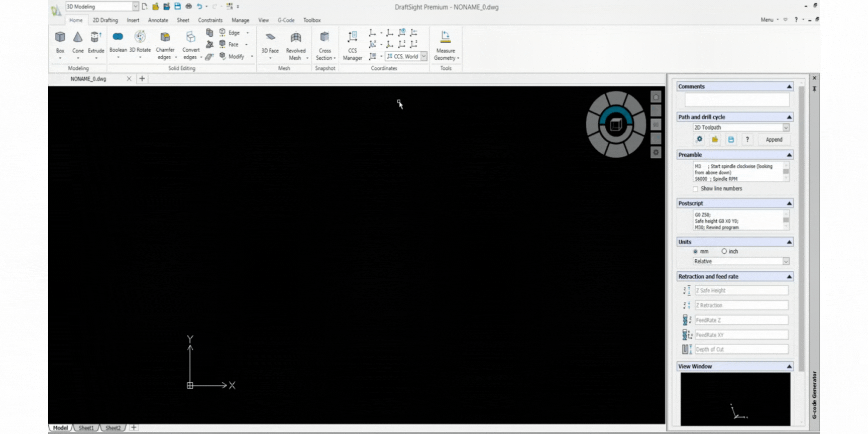
Task: Click the Z Retraction input field
Action: tap(741, 305)
